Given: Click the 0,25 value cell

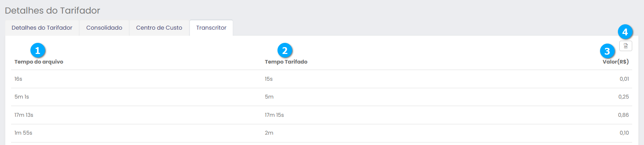Looking at the screenshot, I should click(623, 97).
